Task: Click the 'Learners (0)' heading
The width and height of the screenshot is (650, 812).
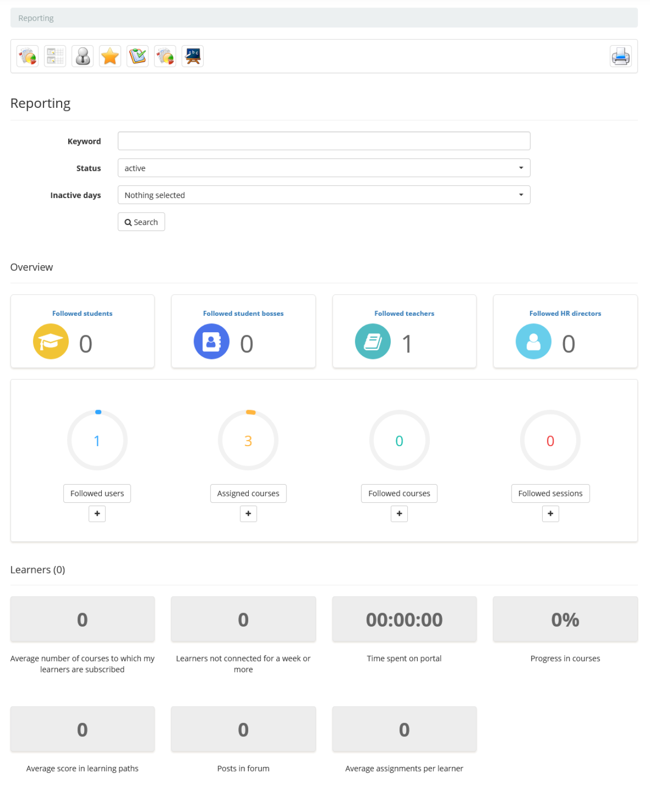Action: pos(38,570)
